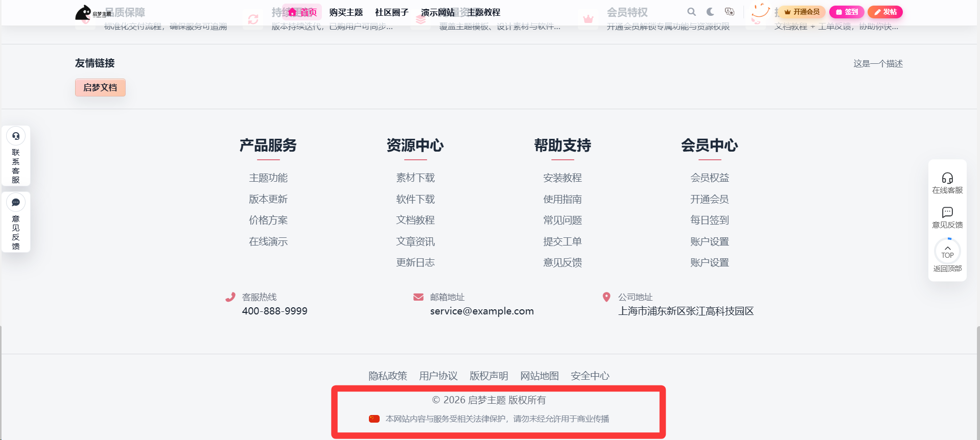Open the 文章资讯 footer link
980x440 pixels.
415,241
